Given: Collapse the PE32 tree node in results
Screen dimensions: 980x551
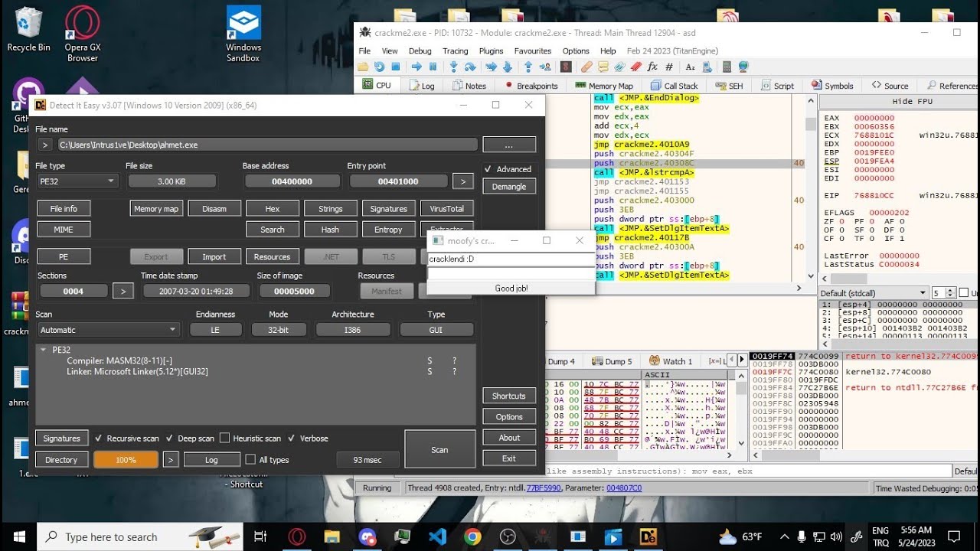Looking at the screenshot, I should [x=44, y=350].
